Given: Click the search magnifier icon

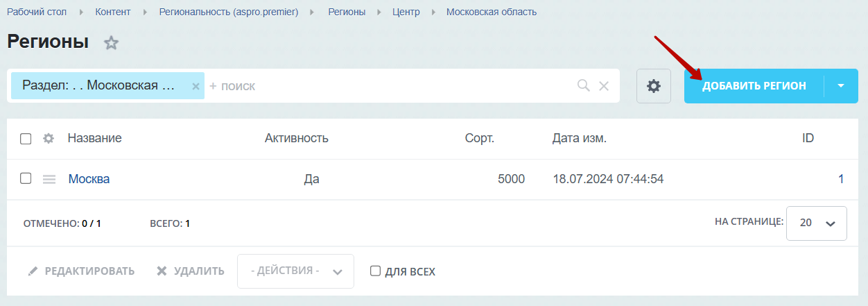Looking at the screenshot, I should pyautogui.click(x=584, y=85).
